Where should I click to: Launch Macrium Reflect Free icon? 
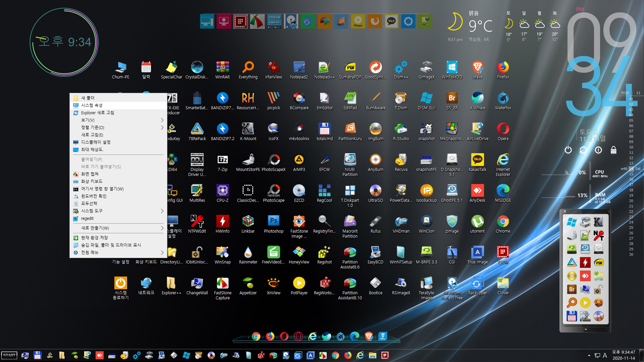coord(452,288)
